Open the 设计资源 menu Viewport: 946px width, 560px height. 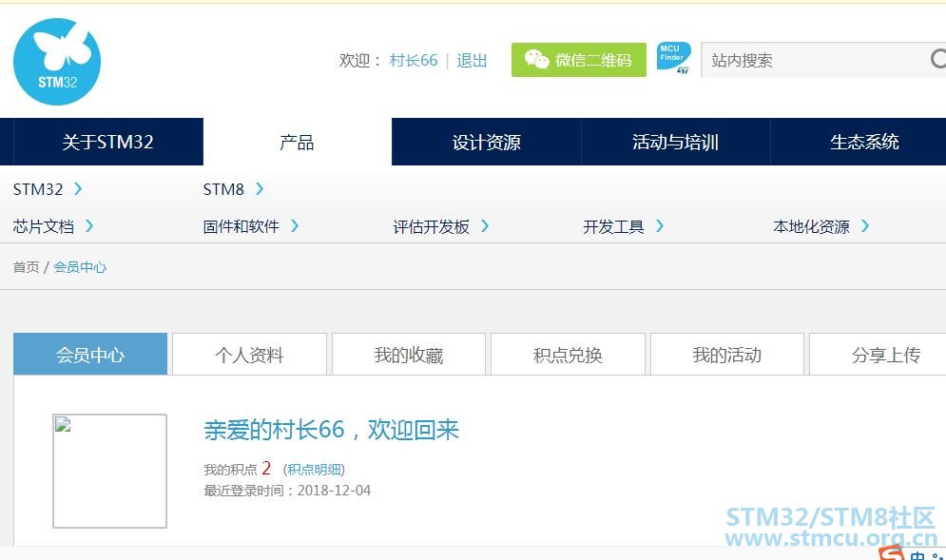(486, 142)
